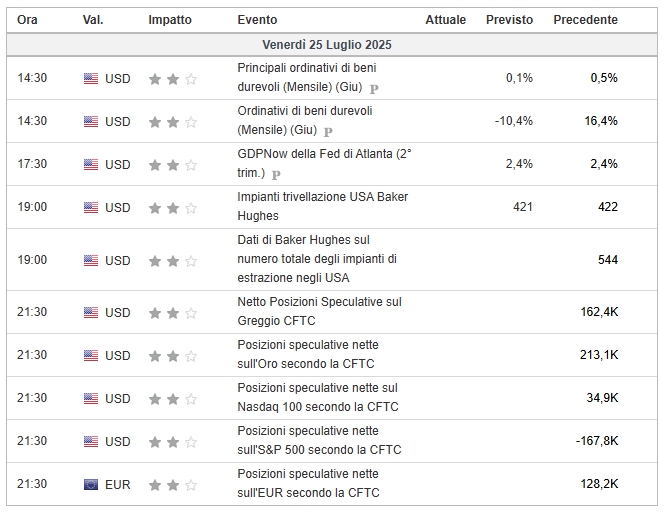Screen dimensions: 669x513
Task: Open Netto Posizioni Speculative sul Greggio CFTC
Action: 319,311
